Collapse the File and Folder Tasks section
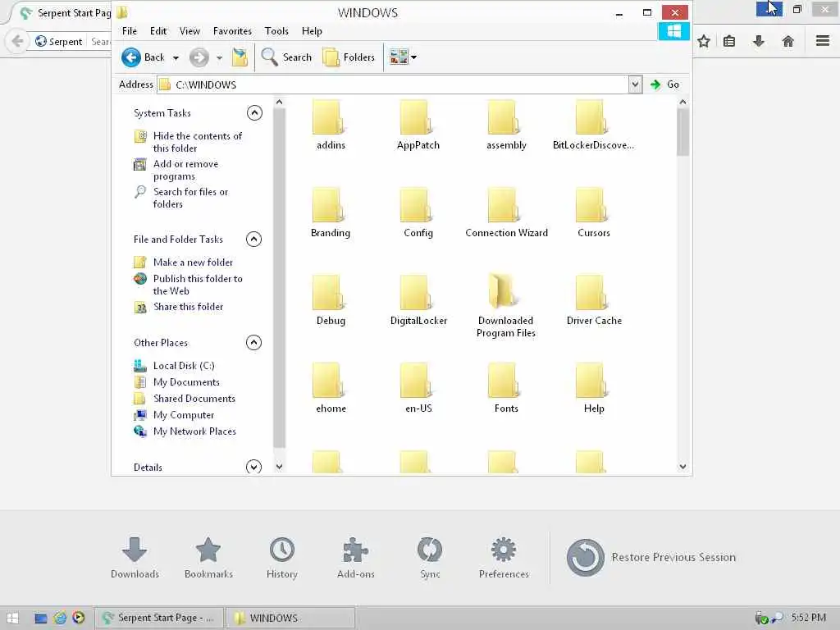This screenshot has width=840, height=630. 254,239
